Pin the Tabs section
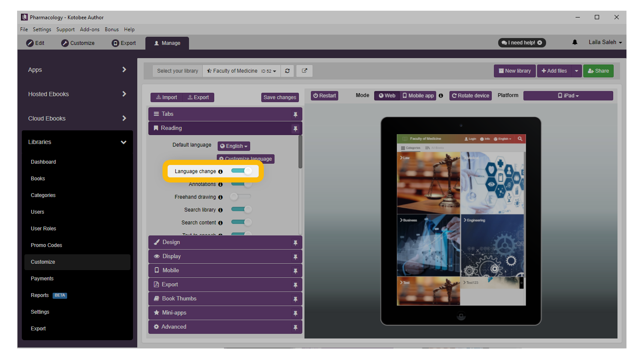This screenshot has width=644, height=359. coord(295,115)
